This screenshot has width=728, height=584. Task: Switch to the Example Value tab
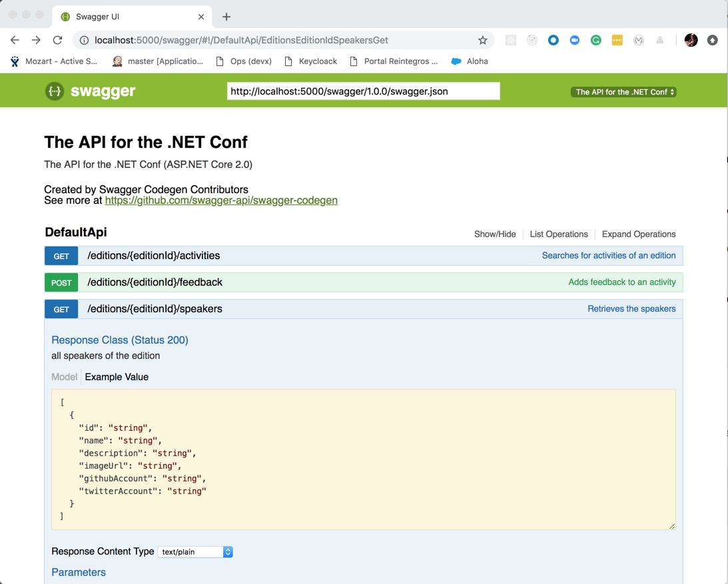tap(117, 377)
